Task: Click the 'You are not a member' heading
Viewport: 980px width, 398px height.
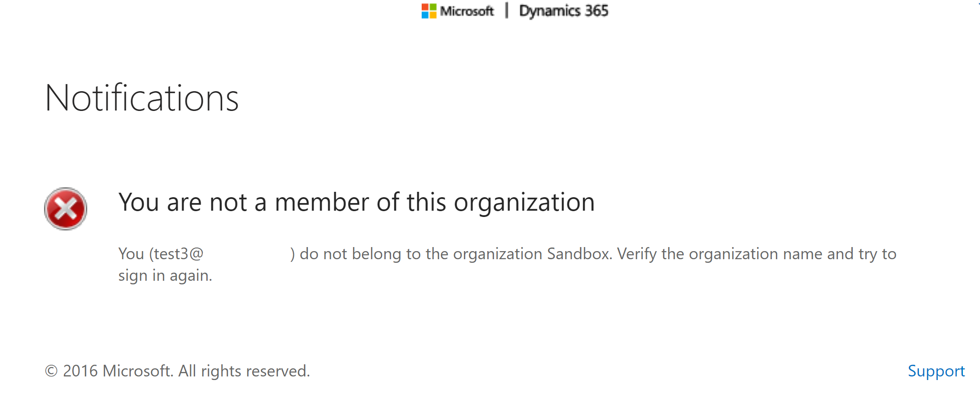Action: pos(356,202)
